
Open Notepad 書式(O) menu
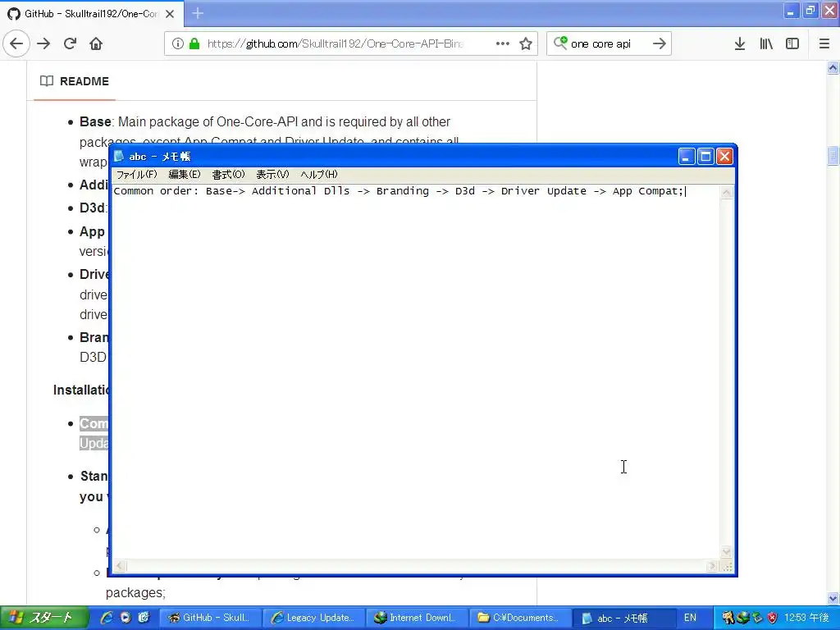(x=228, y=174)
